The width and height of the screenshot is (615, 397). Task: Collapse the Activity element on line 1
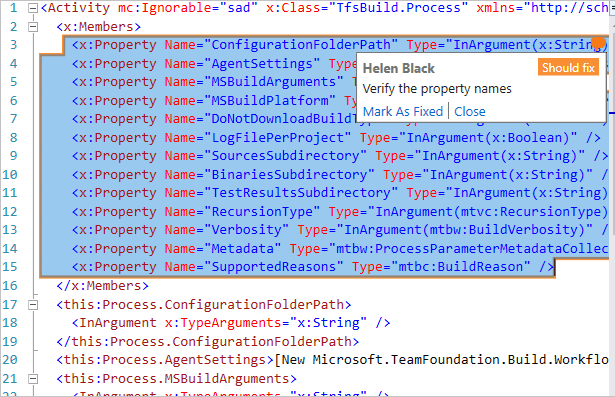pos(33,8)
